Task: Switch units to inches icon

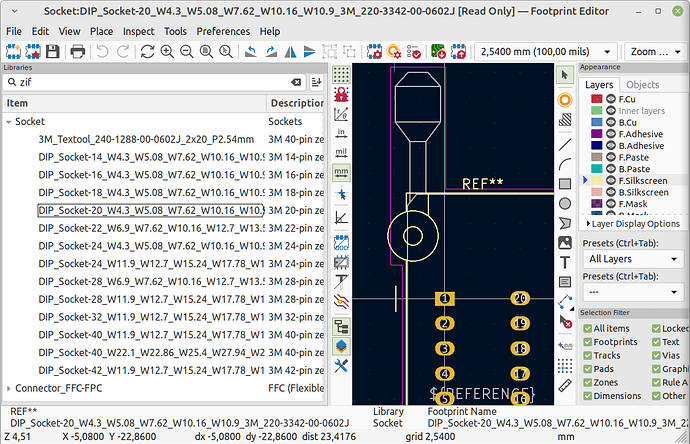Action: (341, 133)
